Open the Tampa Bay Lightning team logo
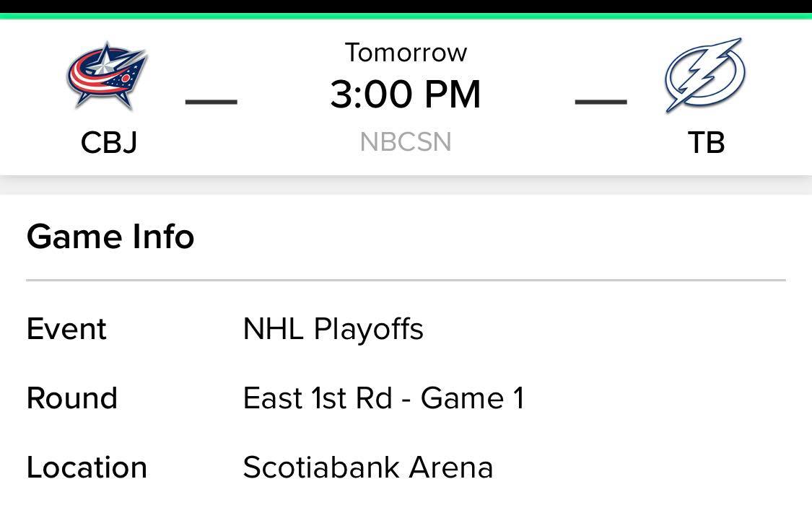Image resolution: width=812 pixels, height=505 pixels. point(704,76)
